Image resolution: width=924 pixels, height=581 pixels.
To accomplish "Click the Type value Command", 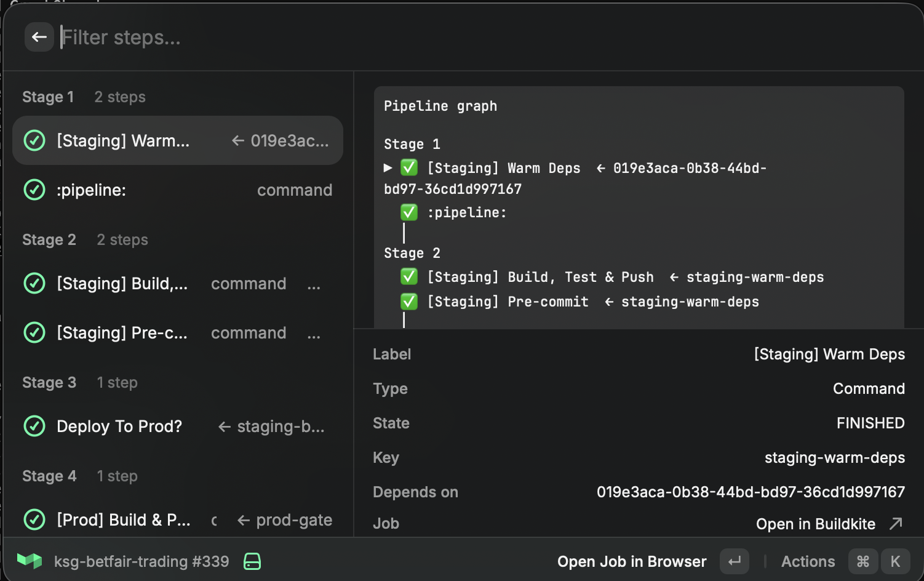I will point(869,388).
